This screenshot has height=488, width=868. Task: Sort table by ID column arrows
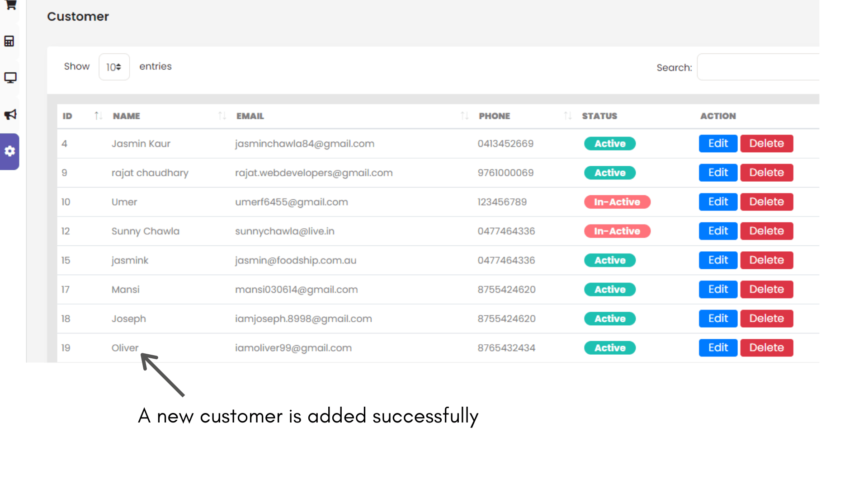pyautogui.click(x=98, y=116)
